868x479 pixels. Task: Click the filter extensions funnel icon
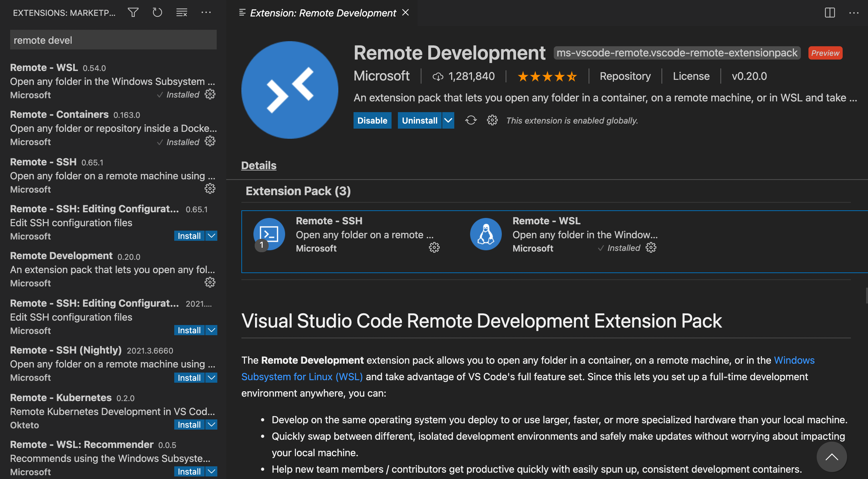click(133, 13)
